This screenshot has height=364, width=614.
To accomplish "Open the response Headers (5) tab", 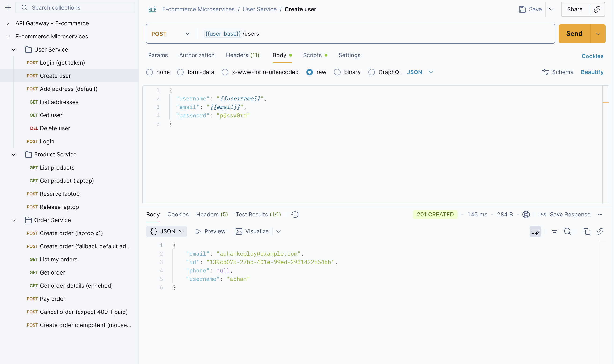I will coord(212,214).
